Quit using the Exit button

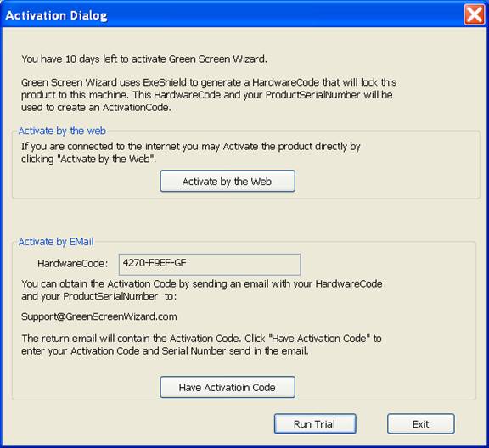coord(421,424)
